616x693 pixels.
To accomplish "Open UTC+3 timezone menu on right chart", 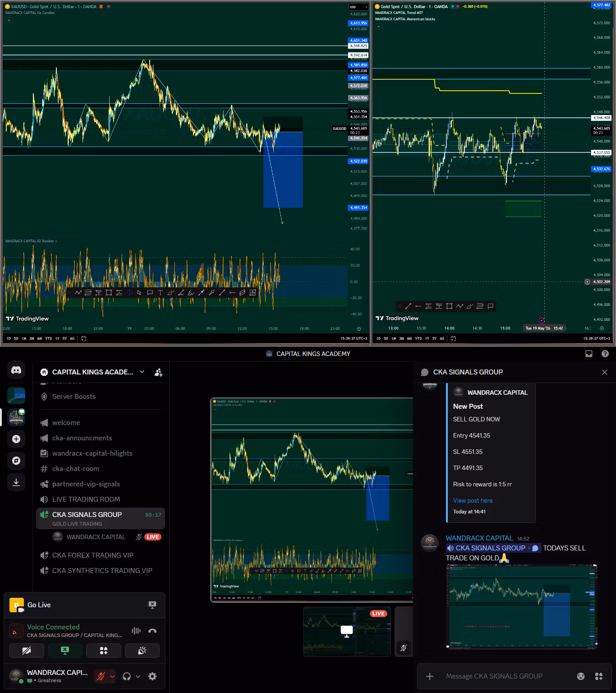I will 597,338.
